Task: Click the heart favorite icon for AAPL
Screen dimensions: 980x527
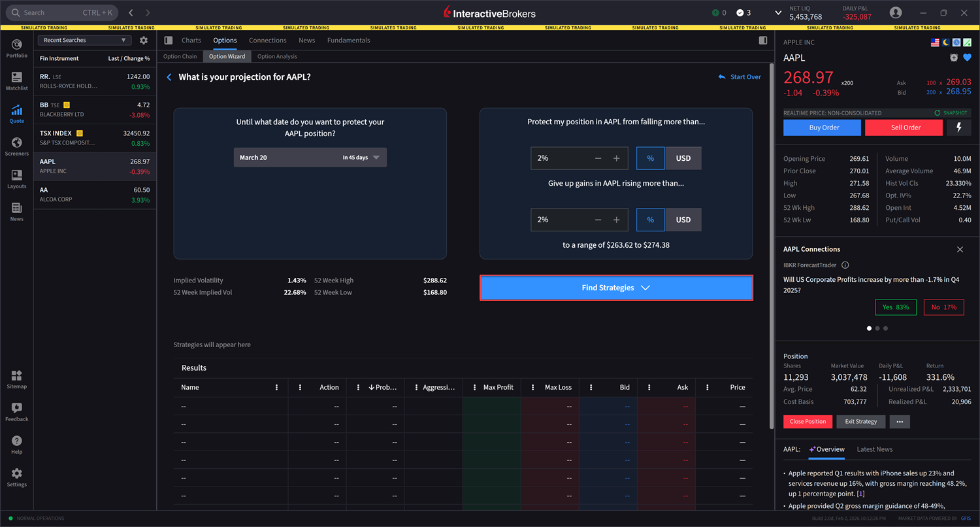Action: [x=967, y=58]
